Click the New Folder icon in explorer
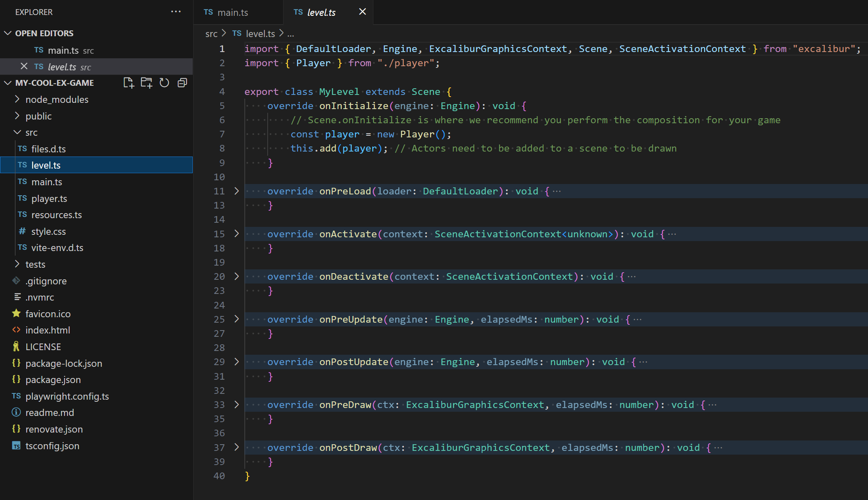 (147, 83)
